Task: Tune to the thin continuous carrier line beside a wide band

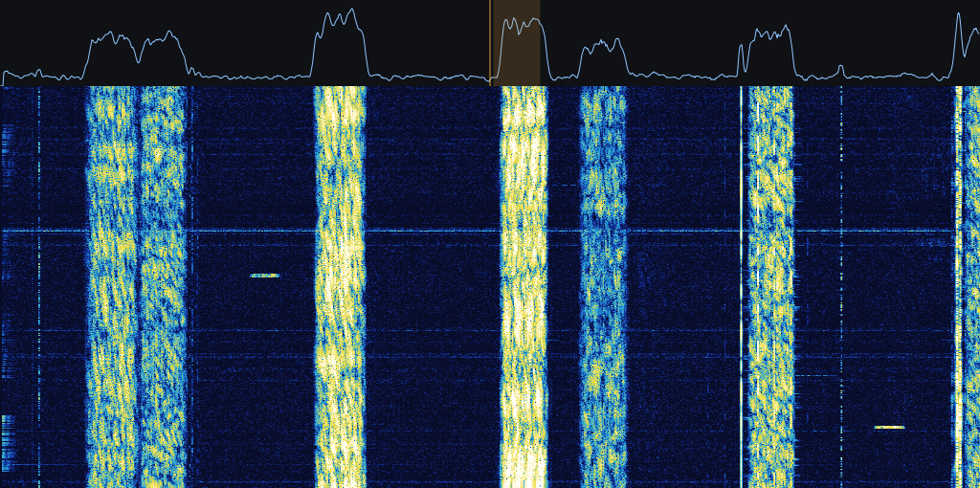Action: [x=742, y=287]
